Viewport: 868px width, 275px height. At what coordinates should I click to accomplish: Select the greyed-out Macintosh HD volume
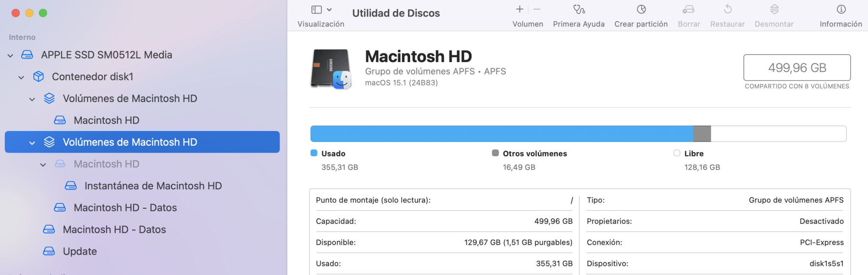(106, 164)
